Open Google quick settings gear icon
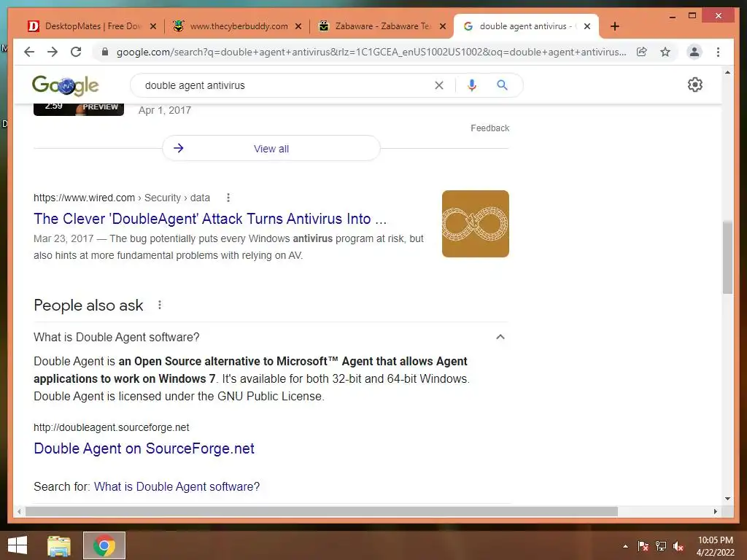Image resolution: width=747 pixels, height=560 pixels. click(695, 85)
